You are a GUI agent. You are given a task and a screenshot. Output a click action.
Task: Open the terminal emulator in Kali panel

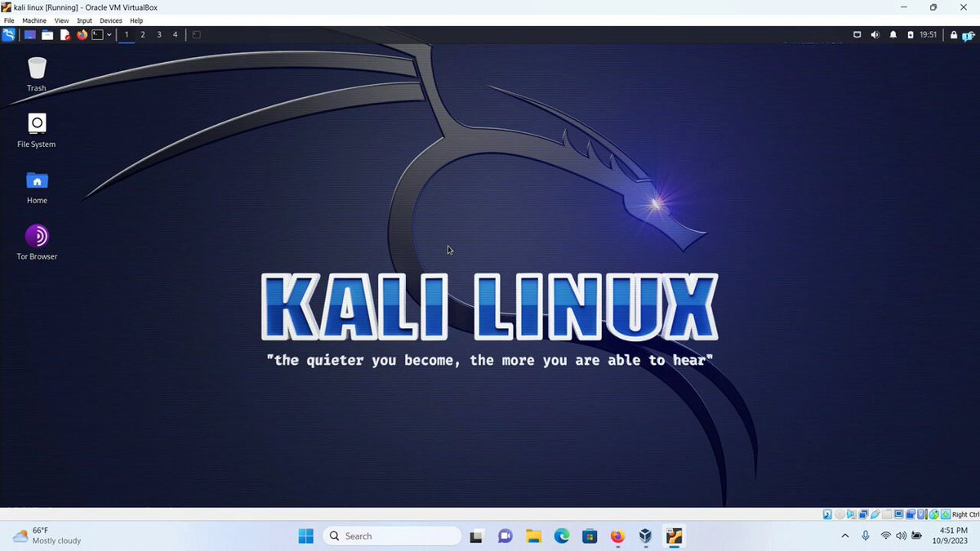pyautogui.click(x=97, y=35)
